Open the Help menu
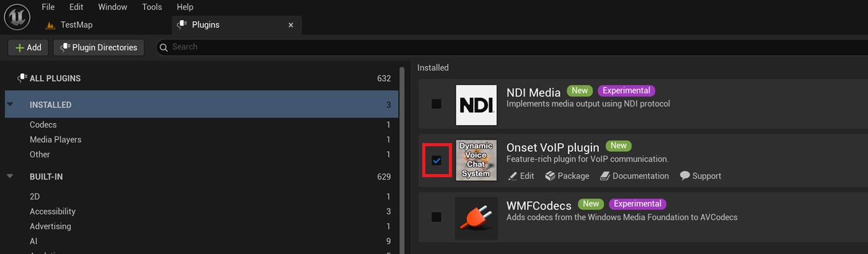This screenshot has height=254, width=868. 185,7
